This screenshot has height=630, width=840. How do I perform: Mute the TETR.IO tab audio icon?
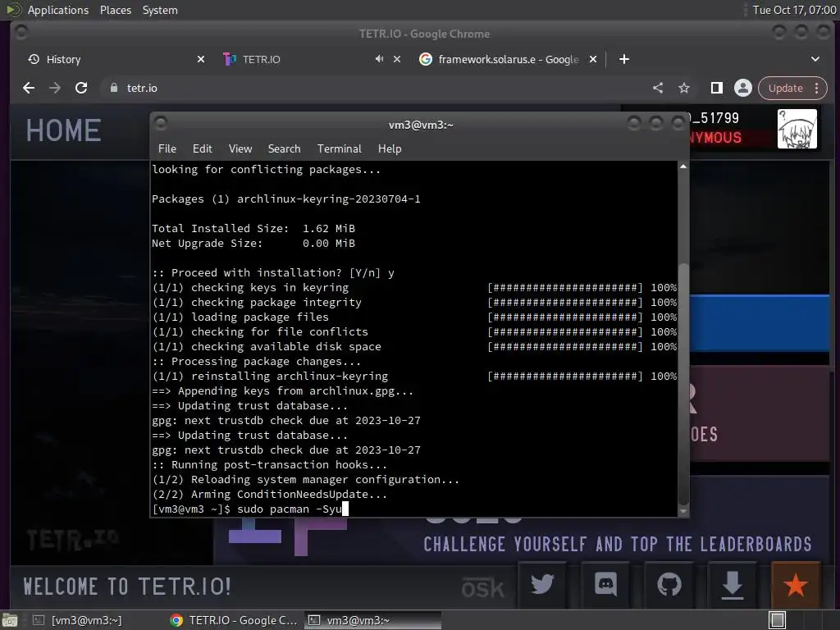pyautogui.click(x=379, y=59)
